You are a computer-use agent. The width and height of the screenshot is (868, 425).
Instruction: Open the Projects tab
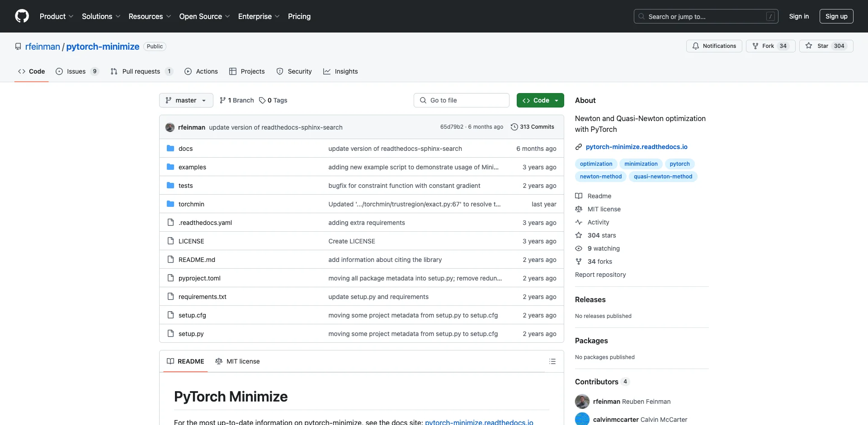[247, 71]
